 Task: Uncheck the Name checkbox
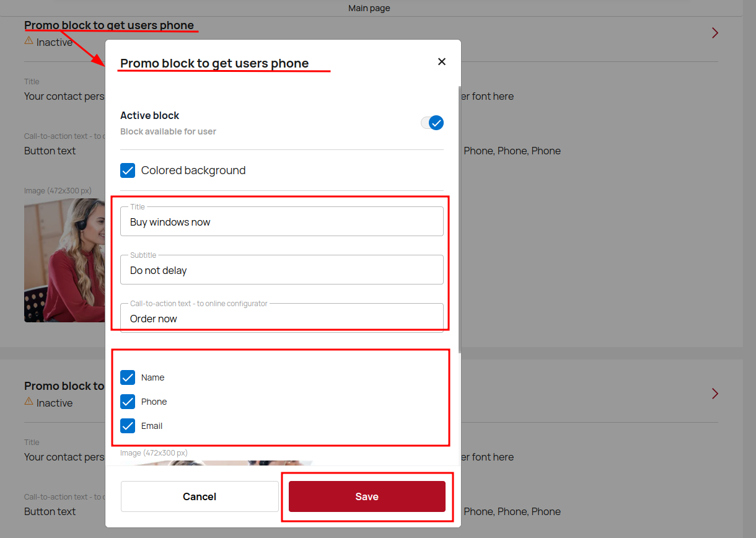tap(128, 377)
